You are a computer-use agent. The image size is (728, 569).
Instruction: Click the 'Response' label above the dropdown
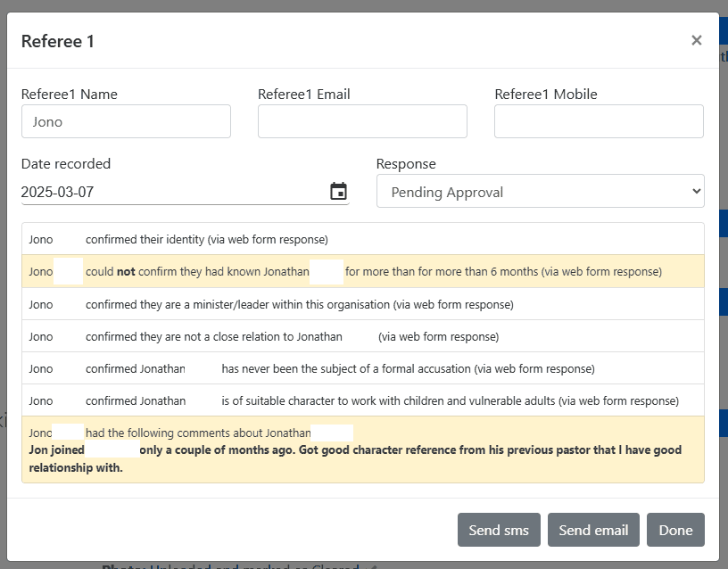[406, 164]
